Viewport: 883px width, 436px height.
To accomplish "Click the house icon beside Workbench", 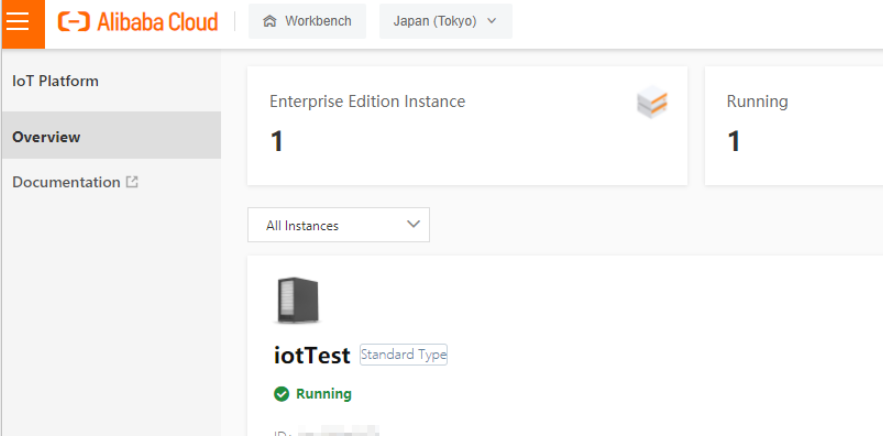I will pyautogui.click(x=269, y=21).
